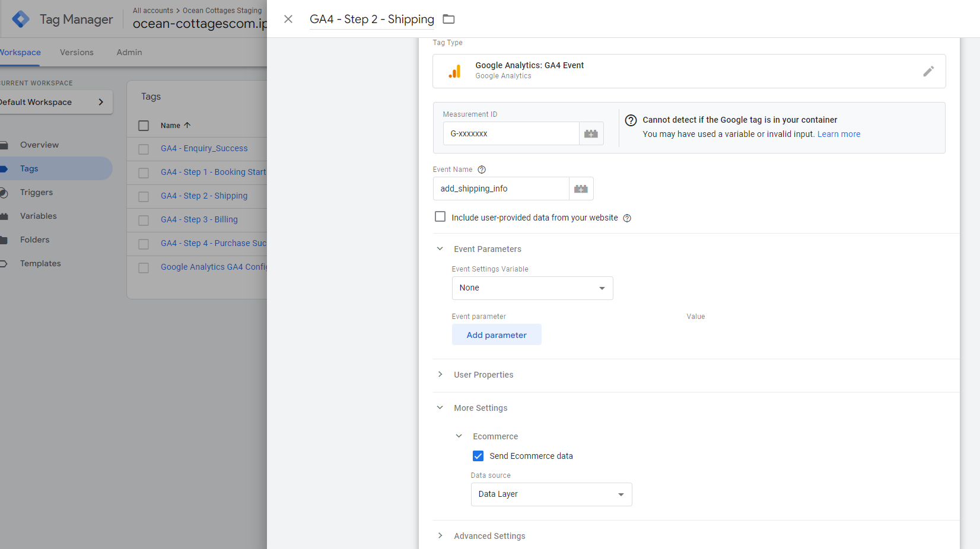Click the Event Name input field
Viewport: 980px width, 549px height.
[501, 189]
